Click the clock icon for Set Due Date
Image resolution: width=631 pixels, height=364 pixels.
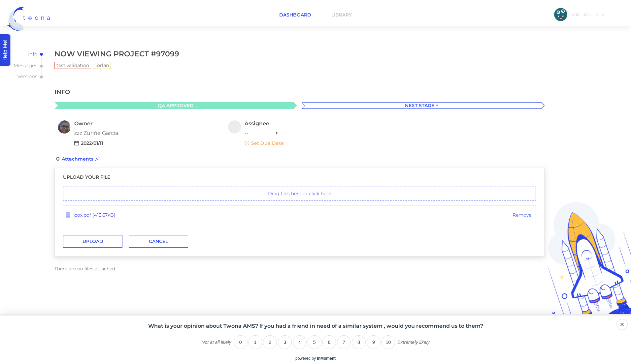tap(247, 143)
